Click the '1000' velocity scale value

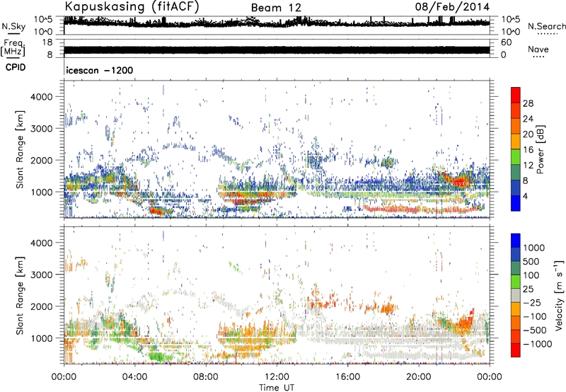[x=533, y=248]
